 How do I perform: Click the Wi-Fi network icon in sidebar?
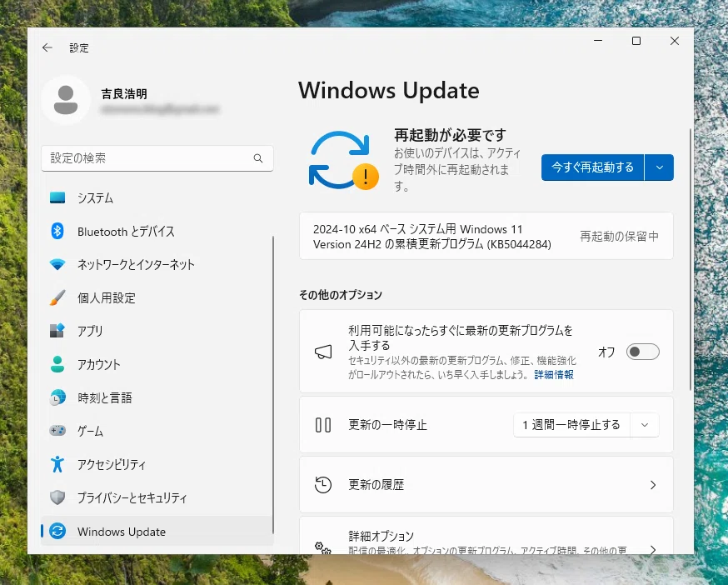pos(57,264)
